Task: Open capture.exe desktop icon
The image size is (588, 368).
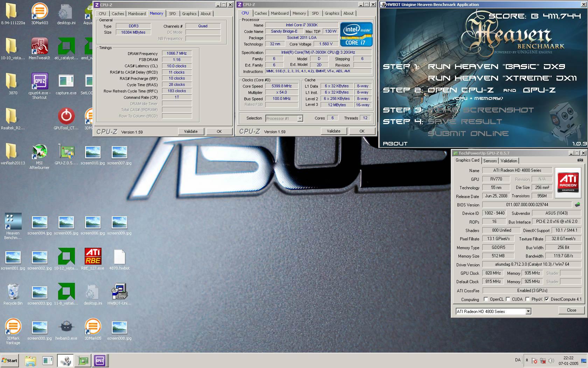Action: point(66,83)
